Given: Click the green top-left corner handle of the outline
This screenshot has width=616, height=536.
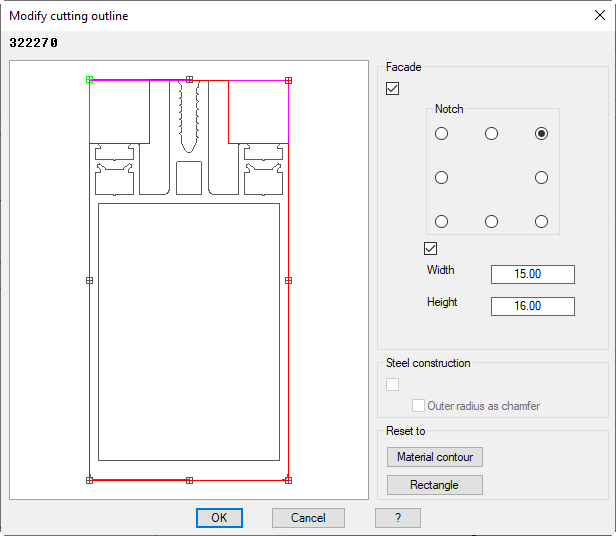Looking at the screenshot, I should tap(90, 80).
